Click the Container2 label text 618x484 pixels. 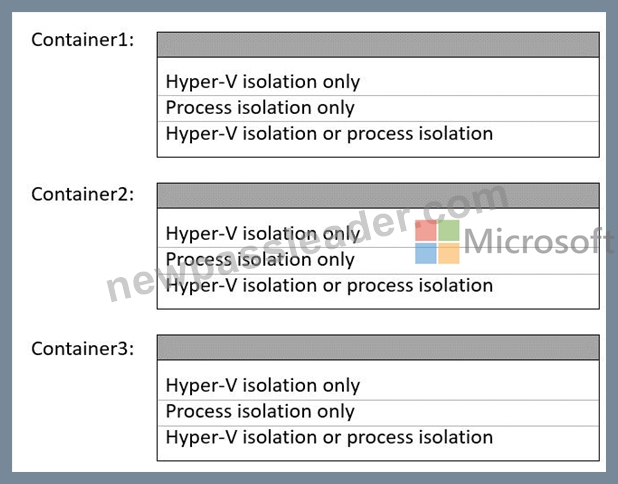(x=83, y=194)
